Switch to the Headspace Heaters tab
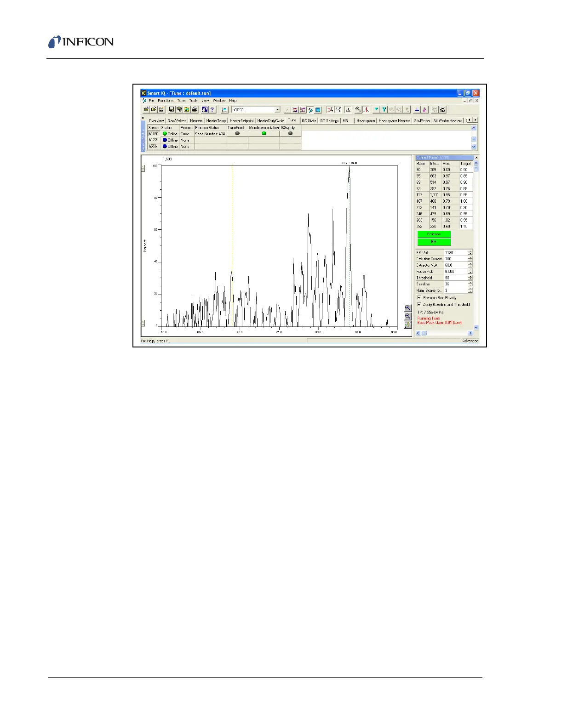Image resolution: width=562 pixels, height=728 pixels. (394, 120)
